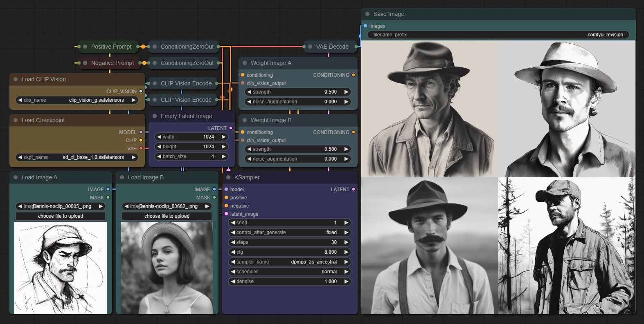
Task: Click the VAE output socket on Load Checkpoint
Action: click(141, 148)
